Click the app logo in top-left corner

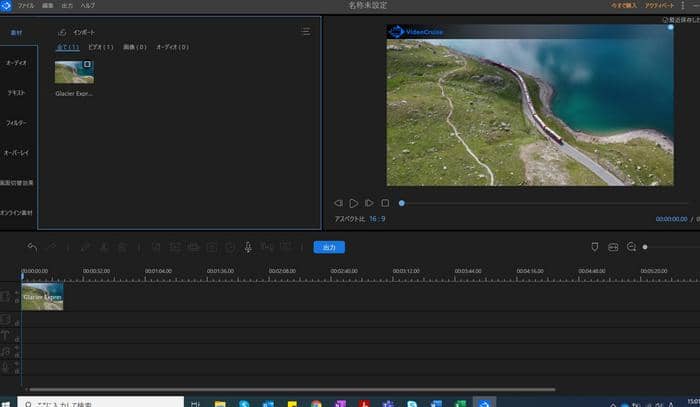6,5
